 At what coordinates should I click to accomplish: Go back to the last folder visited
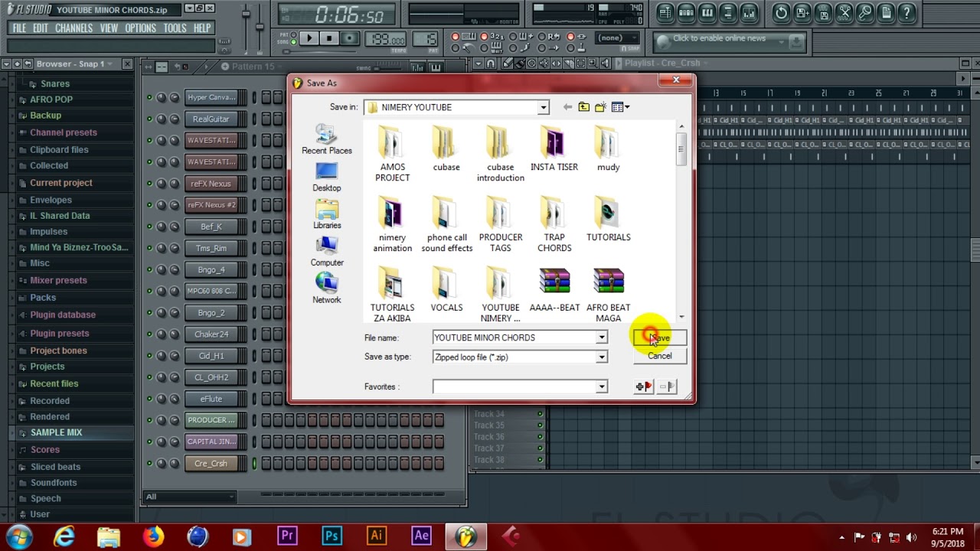(567, 107)
